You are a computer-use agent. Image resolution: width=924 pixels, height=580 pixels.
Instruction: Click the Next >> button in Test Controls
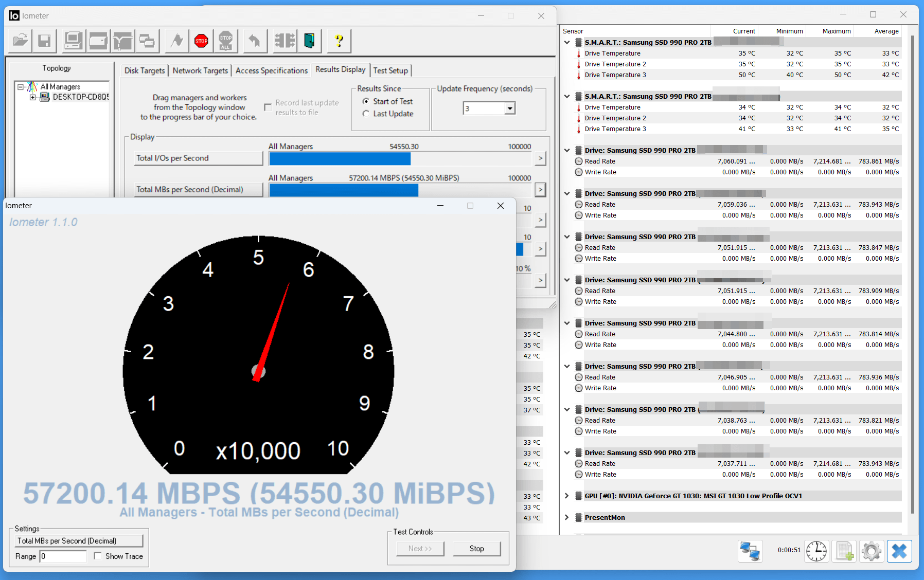tap(420, 549)
